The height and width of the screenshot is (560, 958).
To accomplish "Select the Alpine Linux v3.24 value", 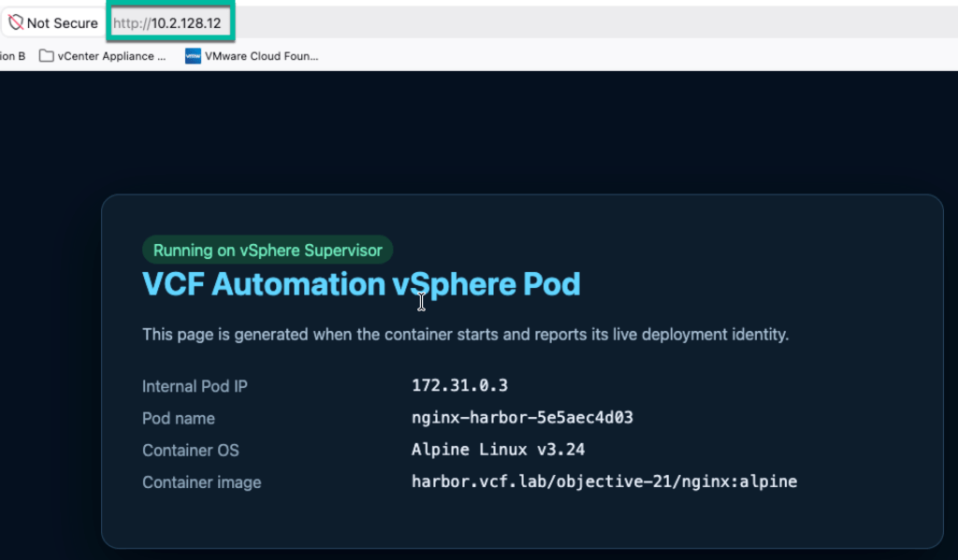I will (498, 450).
